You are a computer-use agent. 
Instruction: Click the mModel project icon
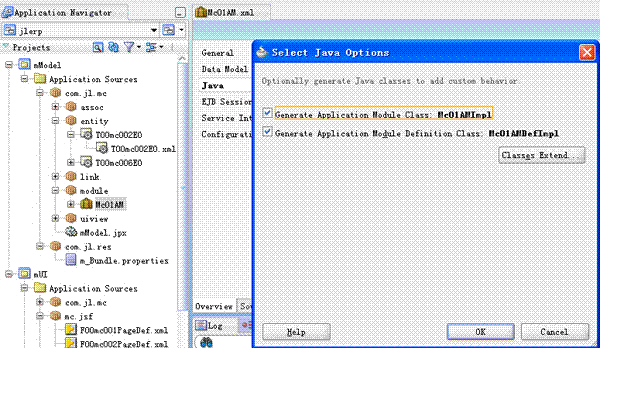tap(24, 64)
